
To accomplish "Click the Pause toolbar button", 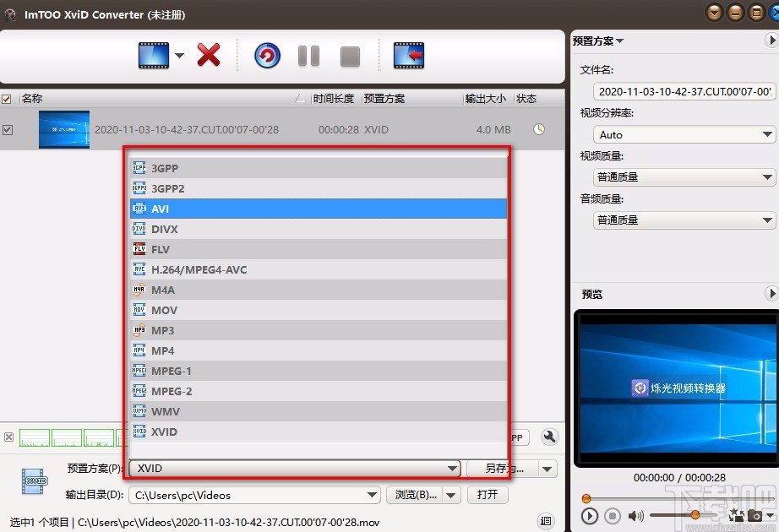I will click(308, 56).
